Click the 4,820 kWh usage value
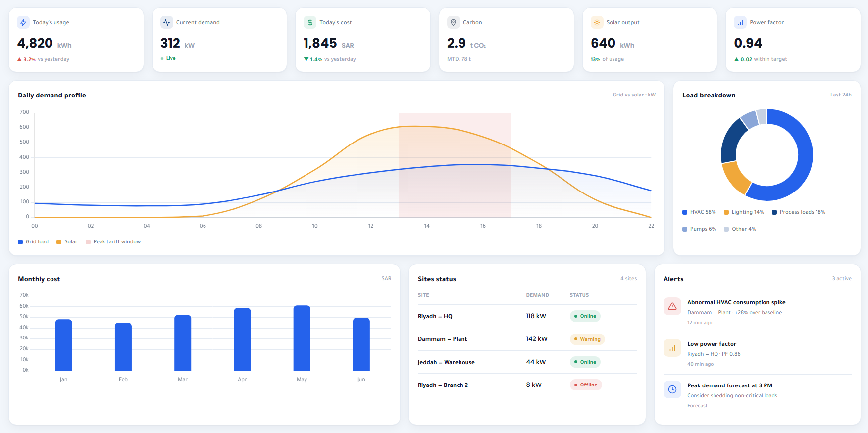This screenshot has width=868, height=433. (x=45, y=43)
